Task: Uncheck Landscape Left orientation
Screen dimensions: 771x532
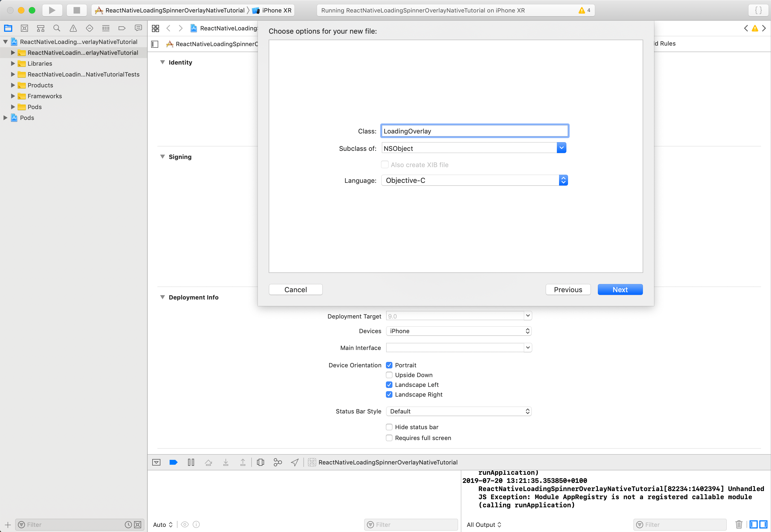Action: 389,385
